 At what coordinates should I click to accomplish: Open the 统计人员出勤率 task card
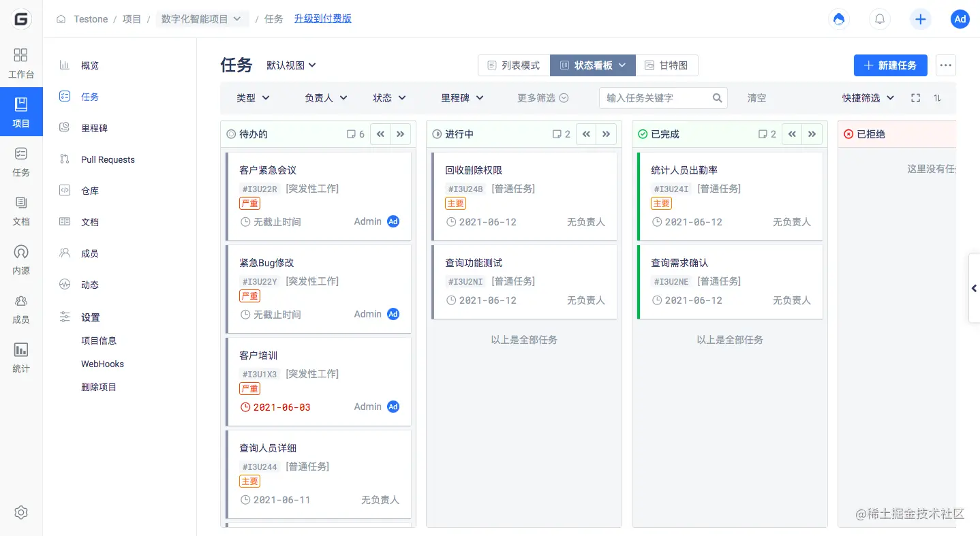coord(730,196)
